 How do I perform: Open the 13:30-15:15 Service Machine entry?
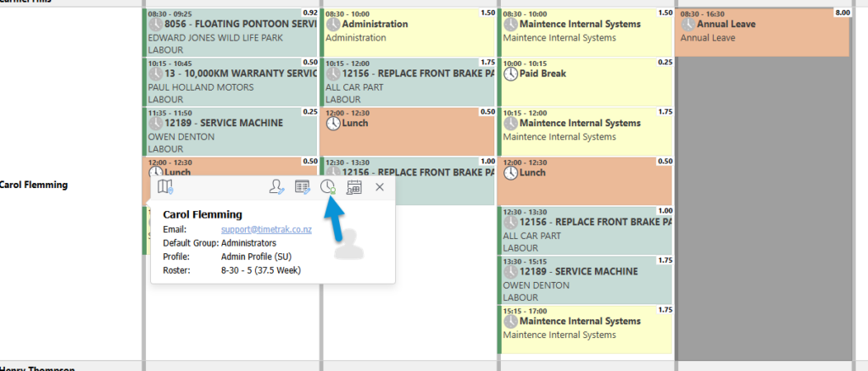(x=585, y=280)
